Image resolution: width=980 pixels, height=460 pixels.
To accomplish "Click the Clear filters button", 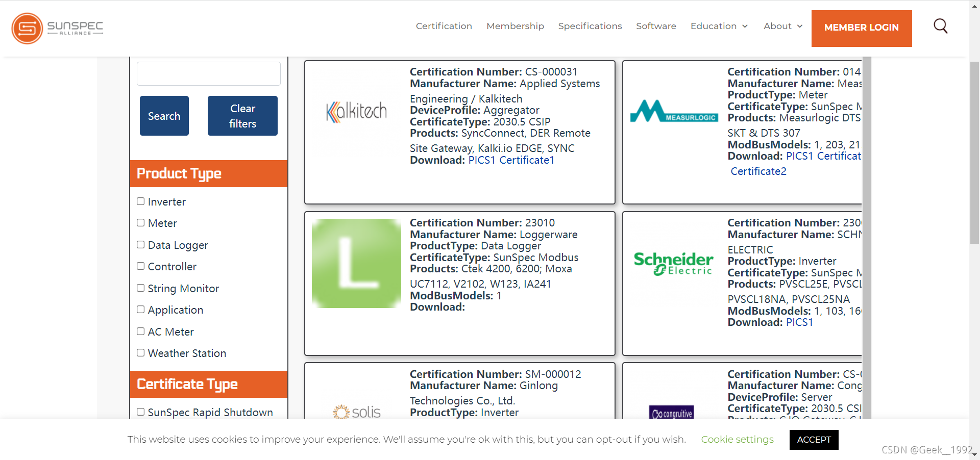I will pos(242,116).
